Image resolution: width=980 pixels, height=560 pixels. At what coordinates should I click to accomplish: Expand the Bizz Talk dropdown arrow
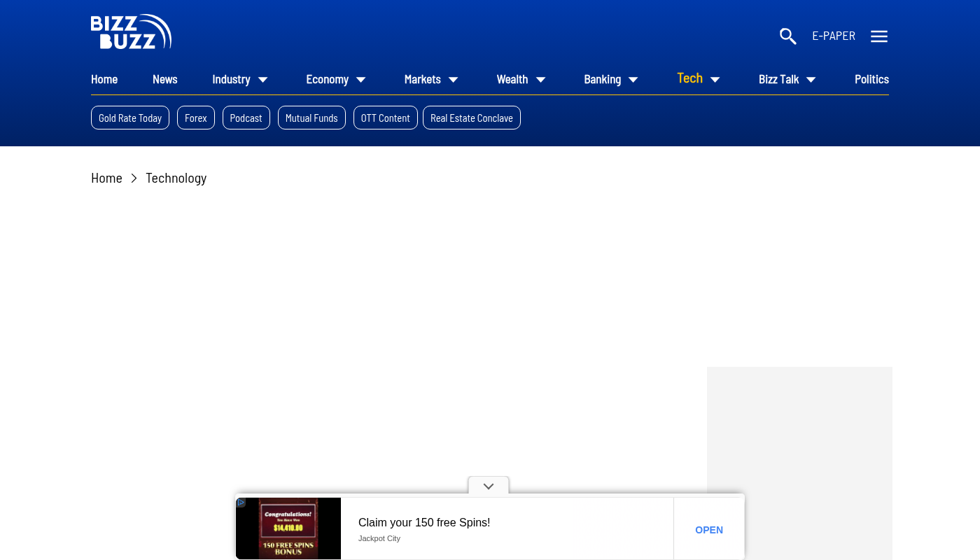(811, 80)
